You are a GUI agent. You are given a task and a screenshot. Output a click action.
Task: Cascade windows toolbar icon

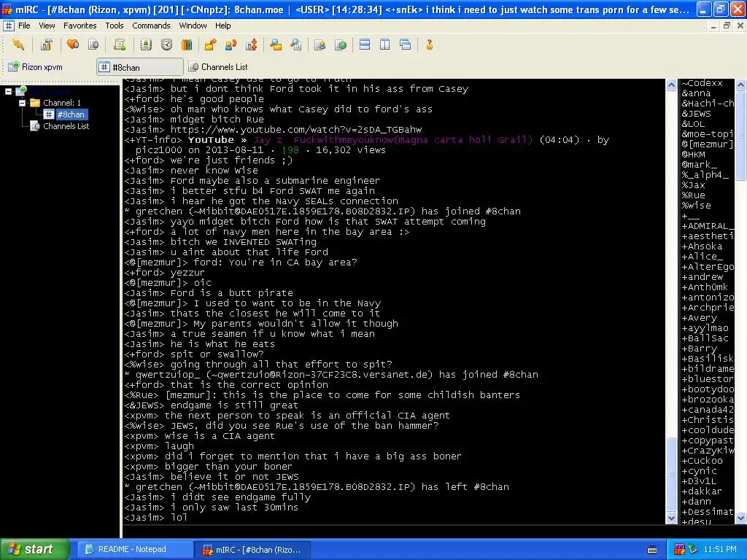coord(406,44)
